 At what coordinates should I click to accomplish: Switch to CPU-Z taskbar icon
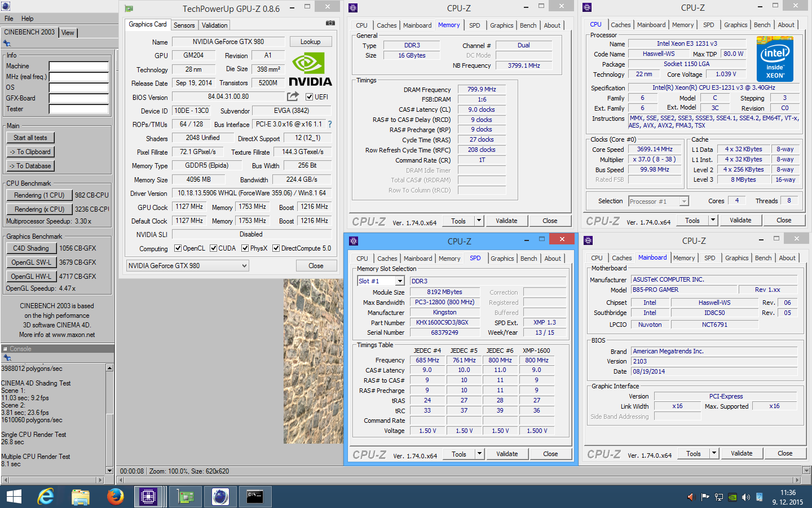pyautogui.click(x=148, y=497)
